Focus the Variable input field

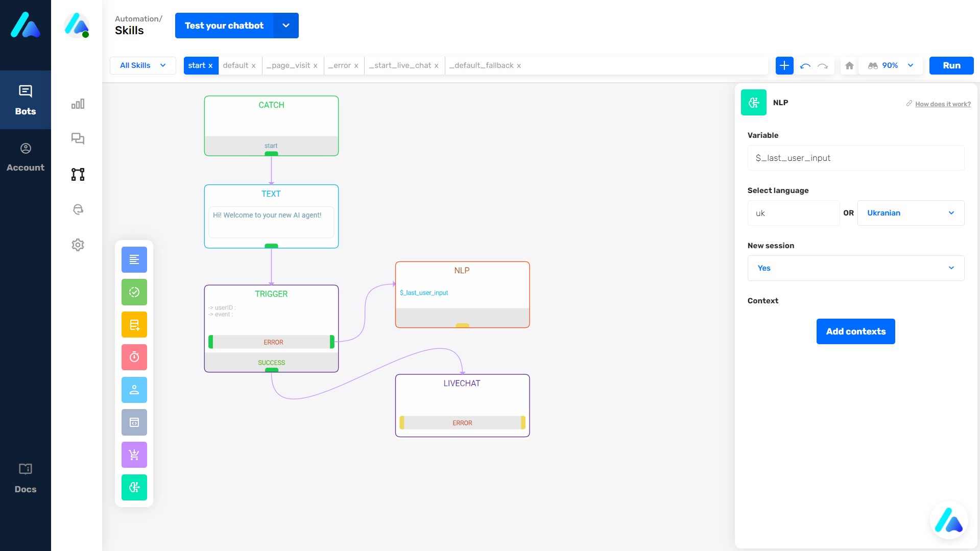855,158
